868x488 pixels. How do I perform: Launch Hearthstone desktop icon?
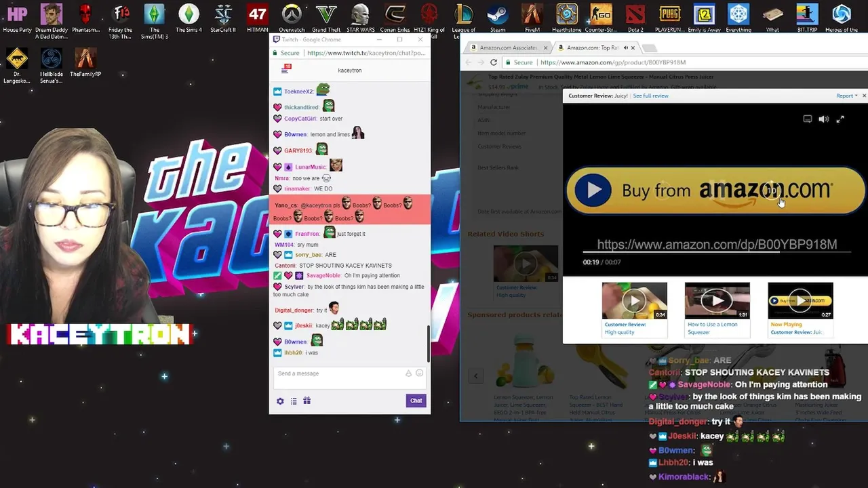click(566, 18)
